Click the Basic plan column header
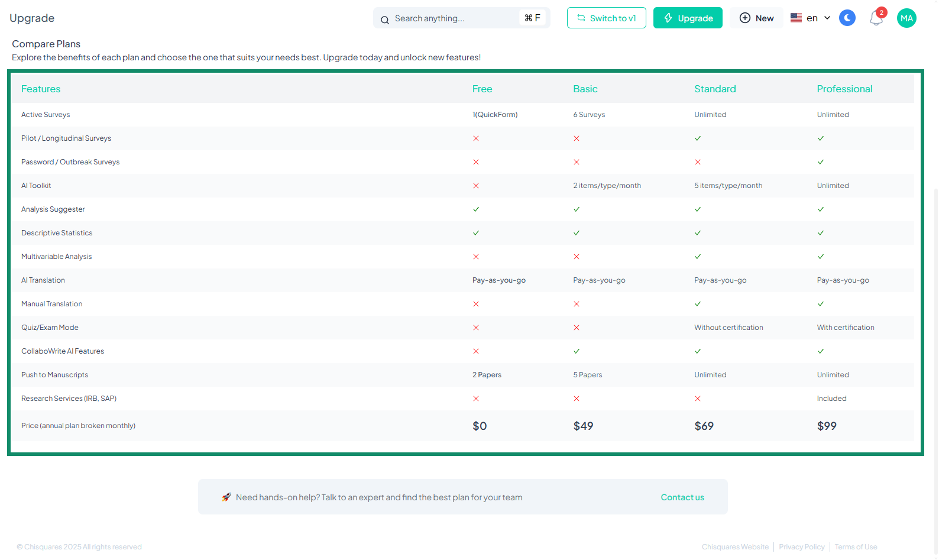939x560 pixels. (585, 89)
